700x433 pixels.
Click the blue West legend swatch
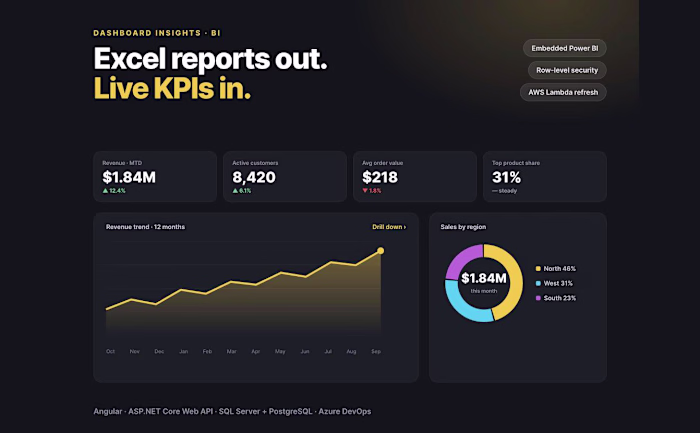click(538, 283)
